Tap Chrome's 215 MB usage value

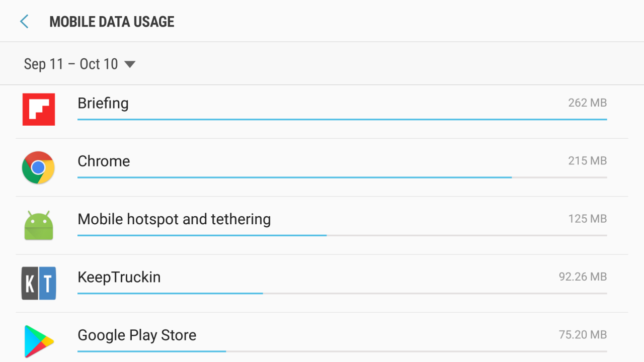click(x=587, y=161)
